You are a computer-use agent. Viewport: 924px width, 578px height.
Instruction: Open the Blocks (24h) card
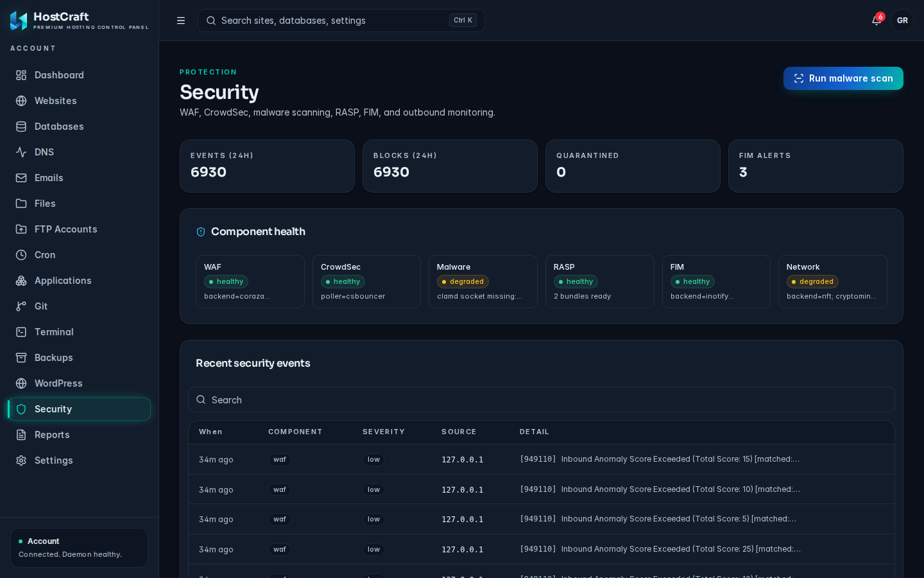tap(450, 166)
